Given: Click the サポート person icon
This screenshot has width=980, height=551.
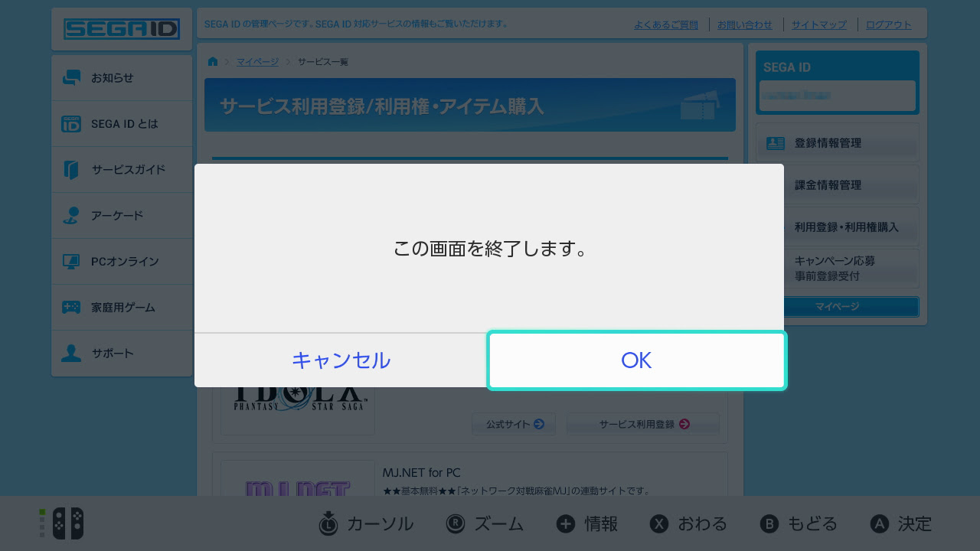Looking at the screenshot, I should pyautogui.click(x=71, y=354).
